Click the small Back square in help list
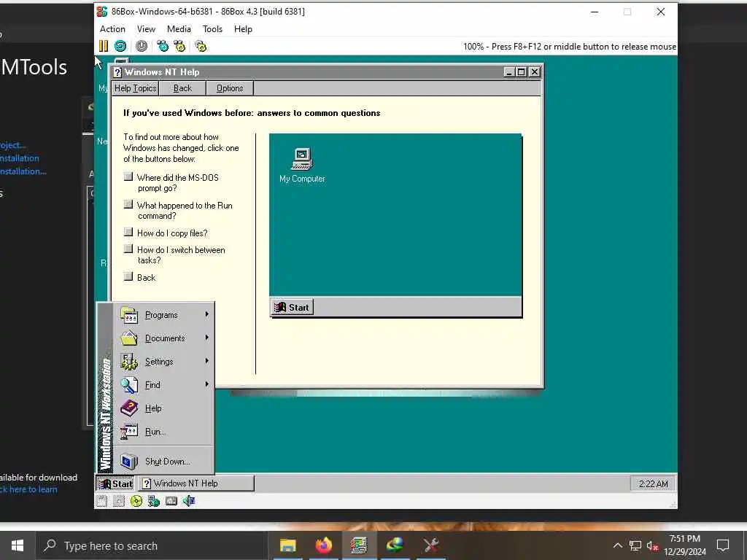Screen dimensions: 747x560 point(128,276)
